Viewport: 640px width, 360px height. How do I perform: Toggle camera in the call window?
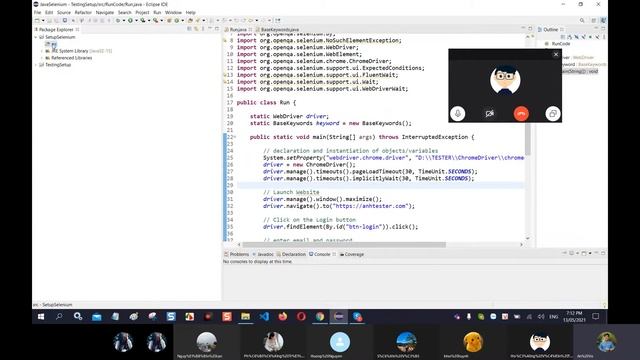[x=489, y=113]
